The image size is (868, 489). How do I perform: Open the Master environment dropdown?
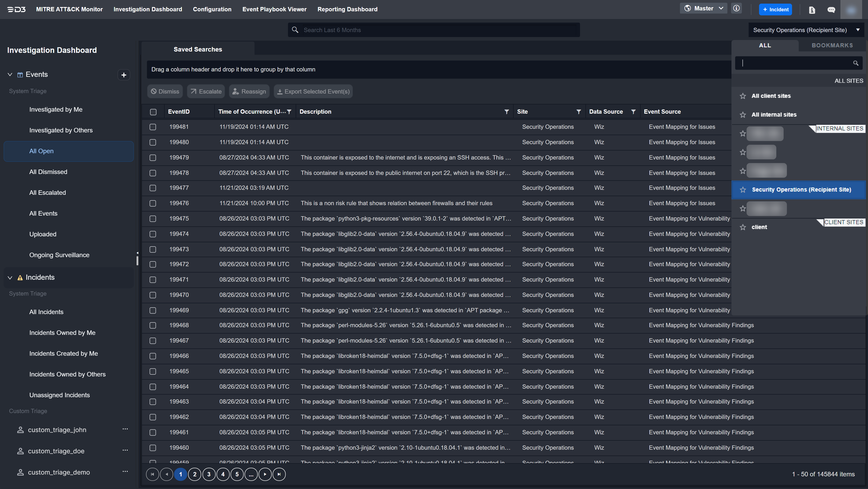point(704,9)
